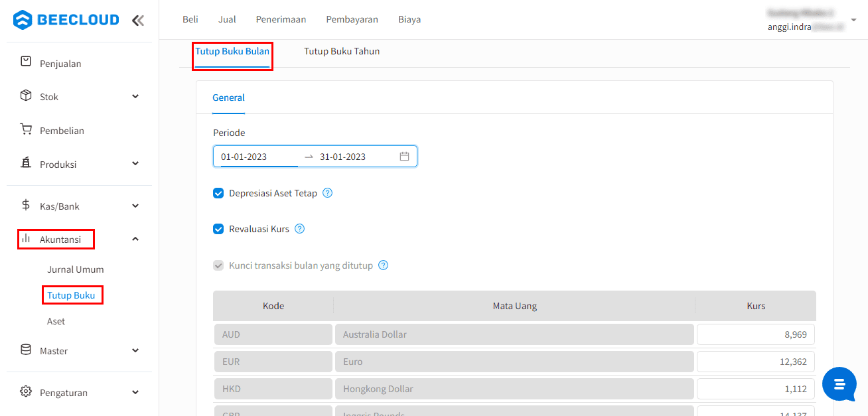Click the calendar icon in Periode field
Screen dimensions: 868x416
click(x=404, y=157)
